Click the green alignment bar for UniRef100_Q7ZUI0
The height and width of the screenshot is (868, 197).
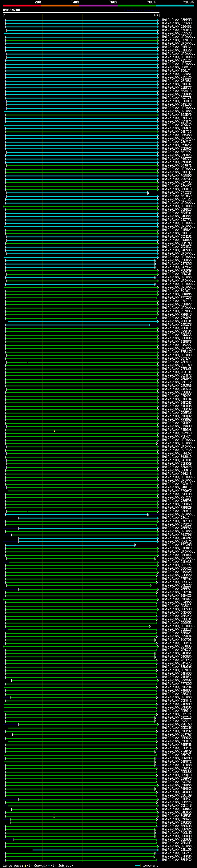tap(82, 40)
